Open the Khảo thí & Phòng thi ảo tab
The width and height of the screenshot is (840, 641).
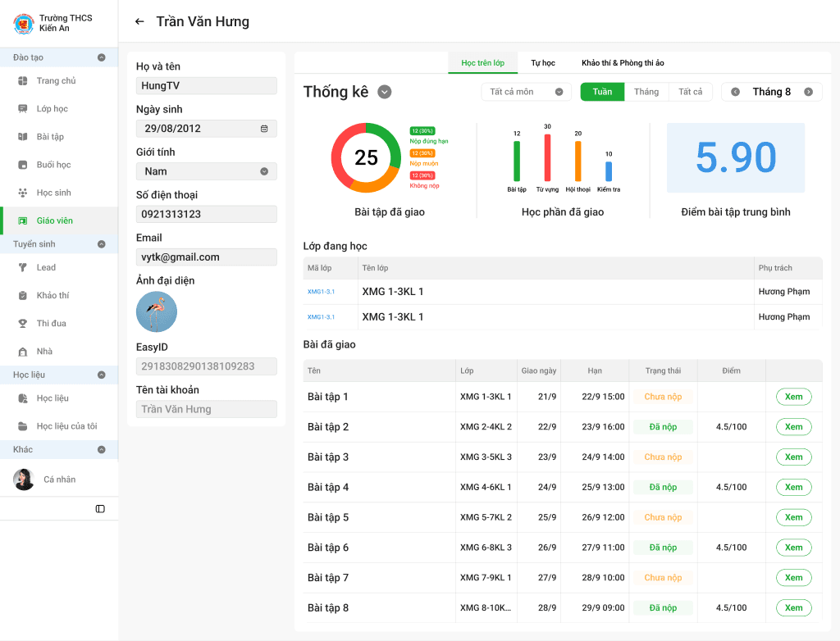point(623,62)
